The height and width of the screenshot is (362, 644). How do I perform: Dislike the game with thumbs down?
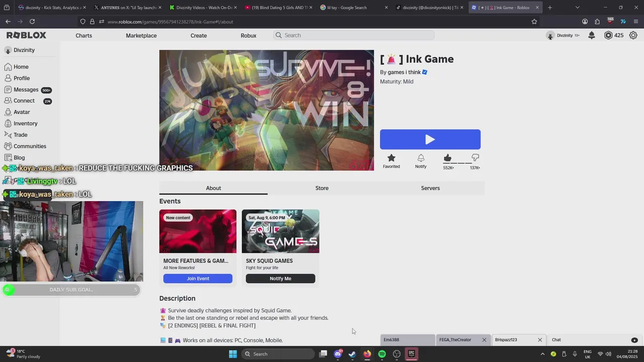click(475, 158)
